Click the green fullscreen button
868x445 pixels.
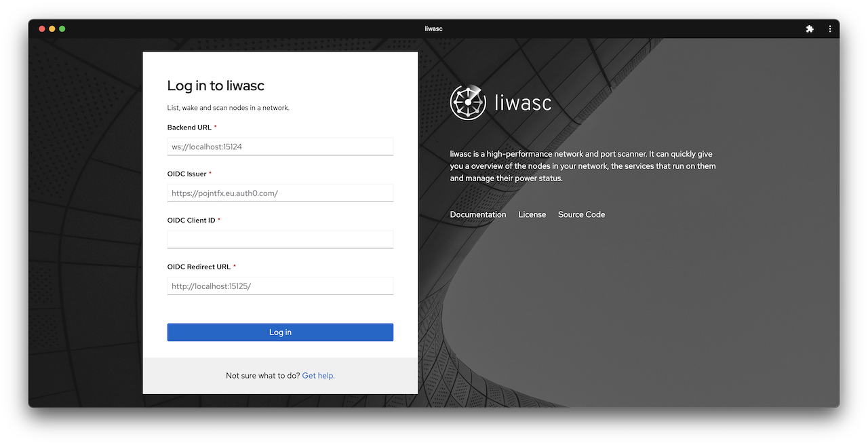point(62,28)
